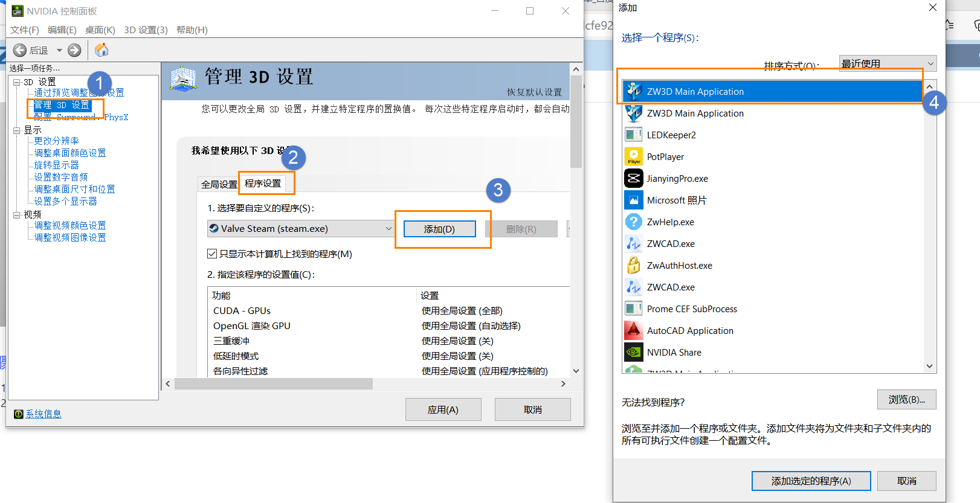Click the OpenGL 渲染 GPU settings row
980x503 pixels.
coord(390,325)
